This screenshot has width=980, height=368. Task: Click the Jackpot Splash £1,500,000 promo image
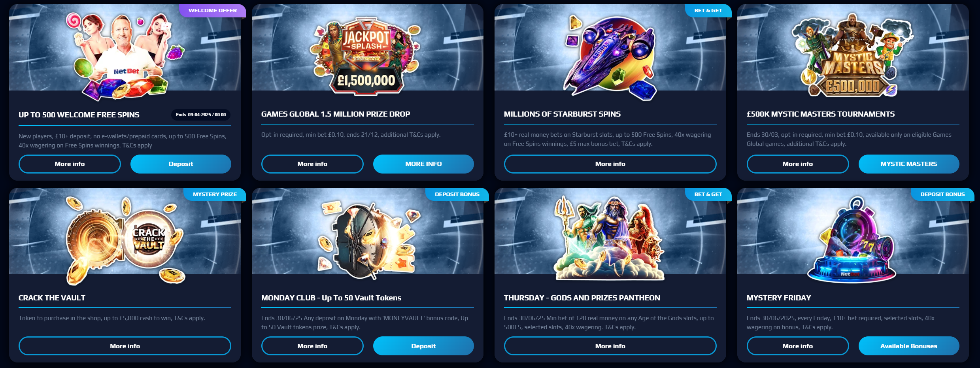coord(366,55)
